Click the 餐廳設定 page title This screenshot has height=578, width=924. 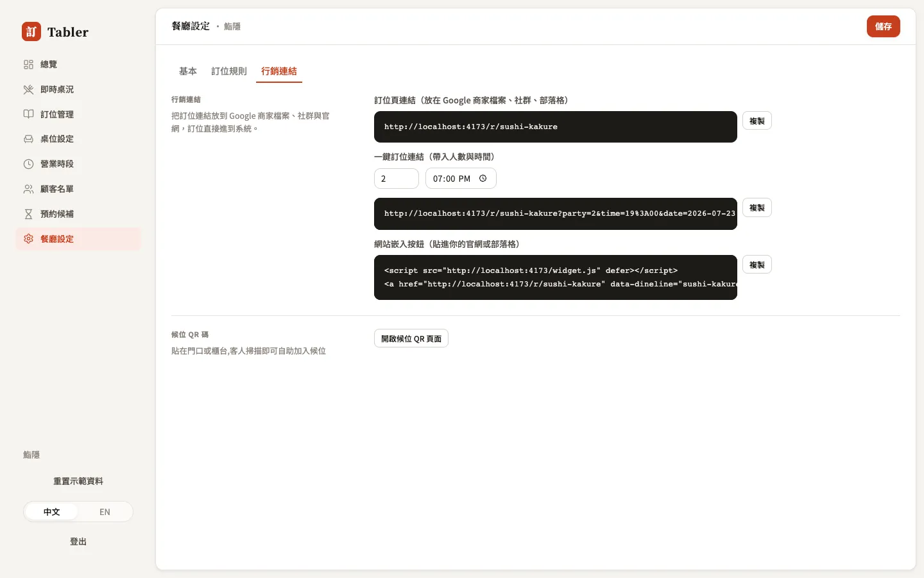(191, 26)
